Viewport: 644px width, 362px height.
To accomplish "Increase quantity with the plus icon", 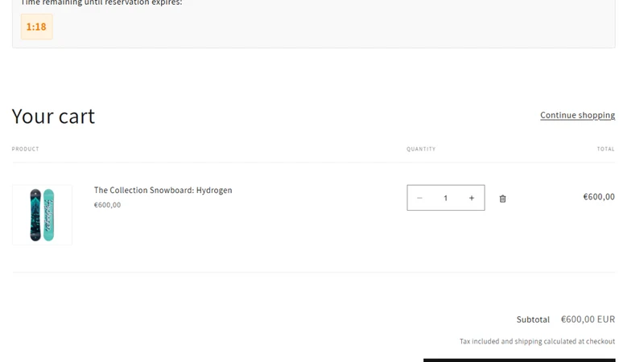I will click(x=472, y=198).
